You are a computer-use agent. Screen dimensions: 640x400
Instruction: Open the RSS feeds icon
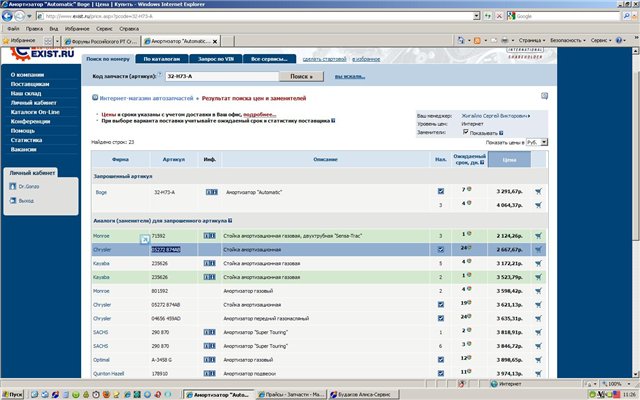477,40
